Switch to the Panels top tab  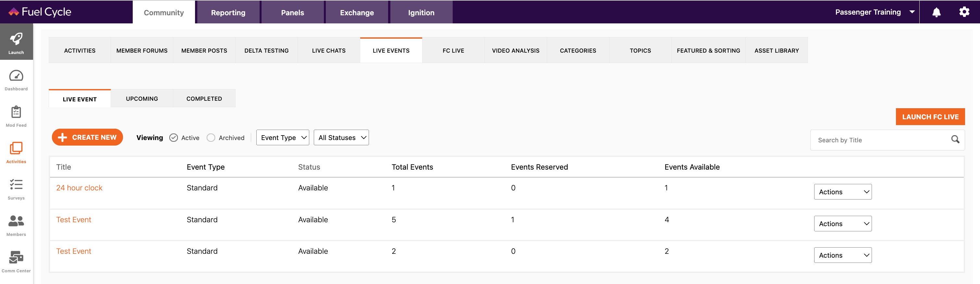pos(293,13)
